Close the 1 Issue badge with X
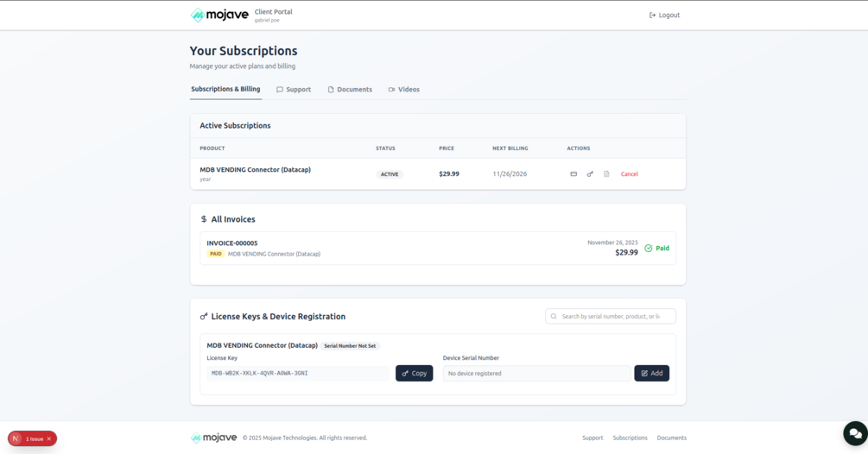 point(49,439)
